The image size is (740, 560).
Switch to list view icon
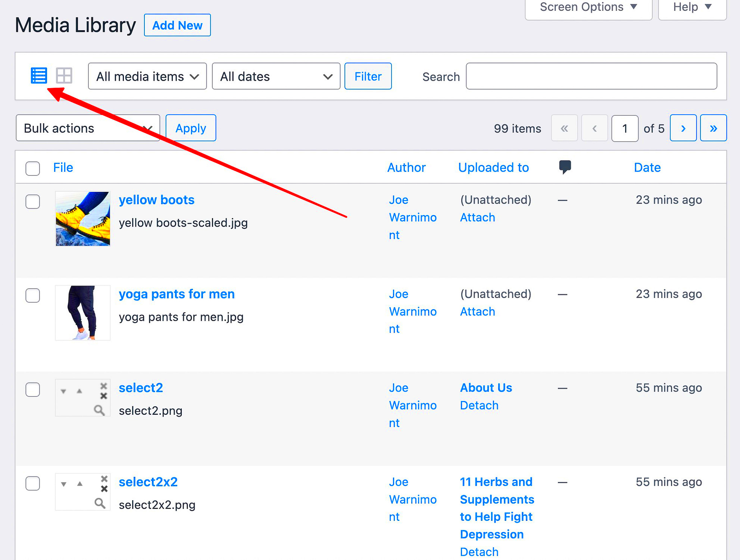pos(40,75)
